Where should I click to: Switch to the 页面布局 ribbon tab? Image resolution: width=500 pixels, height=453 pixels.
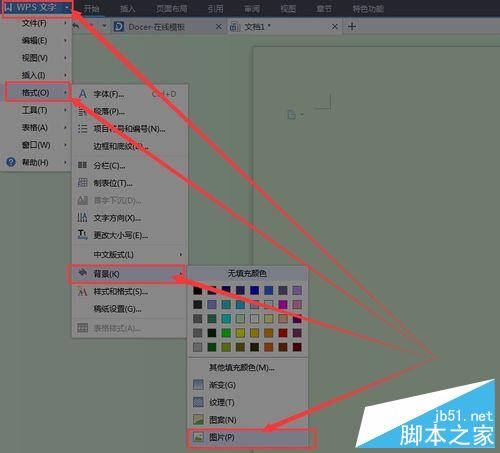coord(172,8)
